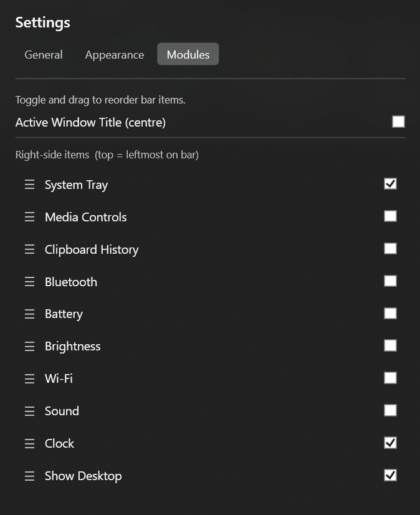The width and height of the screenshot is (420, 515).
Task: Switch to the General tab
Action: click(x=44, y=55)
